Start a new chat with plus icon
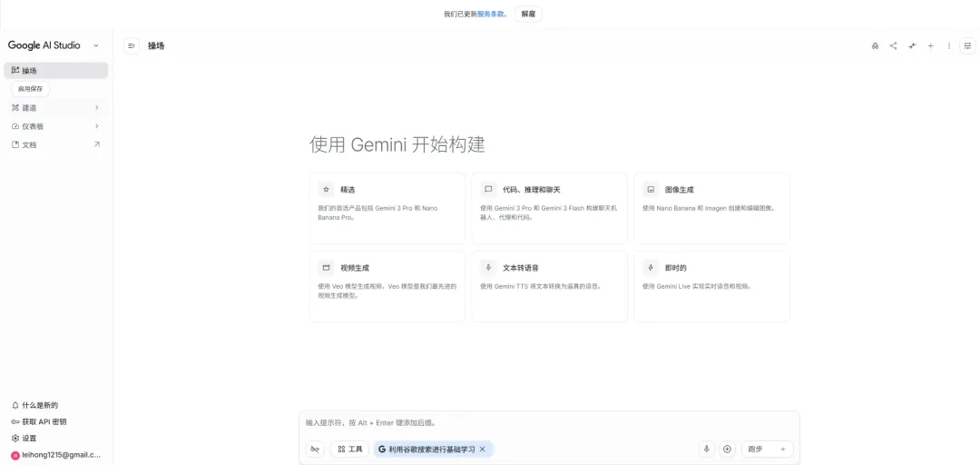The width and height of the screenshot is (980, 465). 931,45
